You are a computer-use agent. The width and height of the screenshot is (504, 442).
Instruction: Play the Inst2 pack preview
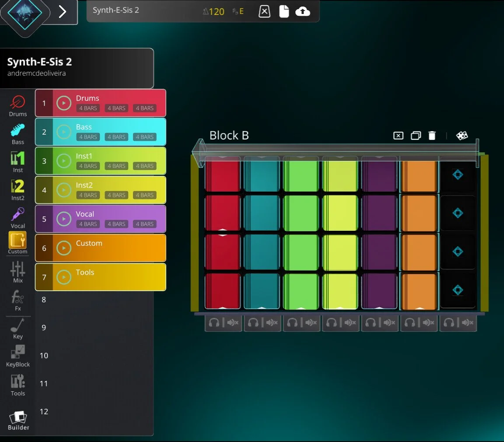64,190
